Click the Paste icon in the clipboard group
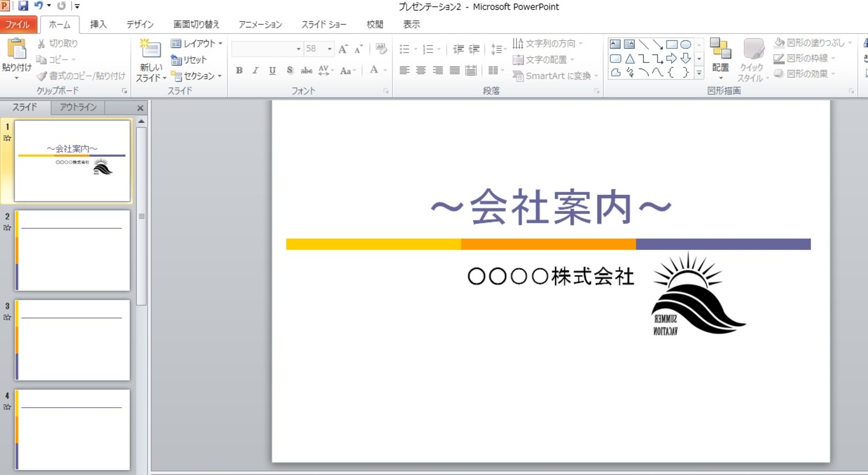 tap(16, 50)
